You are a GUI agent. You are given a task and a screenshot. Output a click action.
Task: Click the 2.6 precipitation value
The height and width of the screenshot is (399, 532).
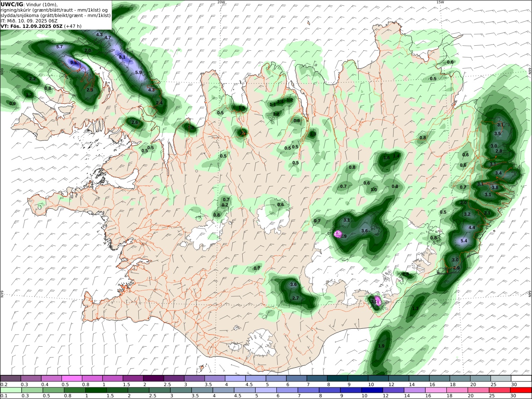pyautogui.click(x=135, y=122)
